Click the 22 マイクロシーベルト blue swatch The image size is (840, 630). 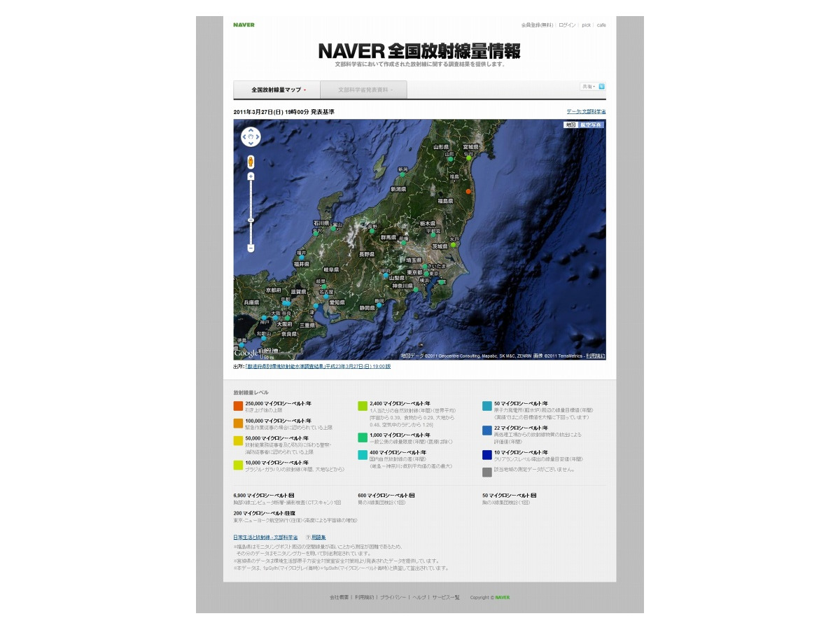pos(487,430)
